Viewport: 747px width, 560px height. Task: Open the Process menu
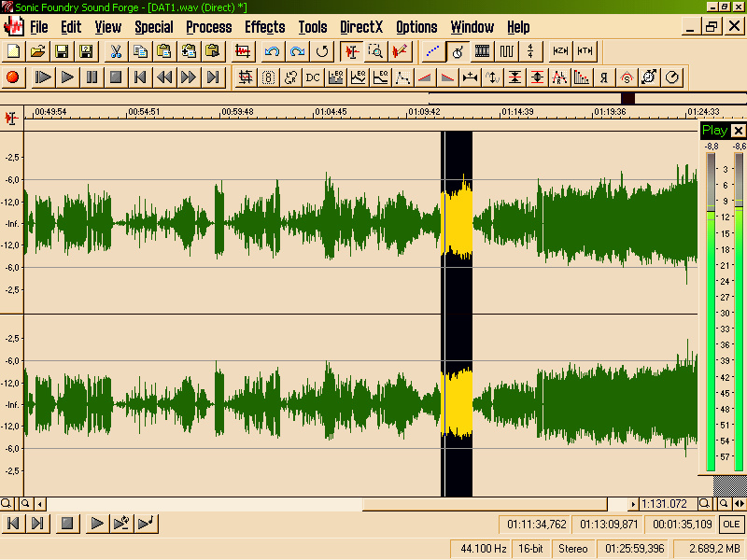208,27
